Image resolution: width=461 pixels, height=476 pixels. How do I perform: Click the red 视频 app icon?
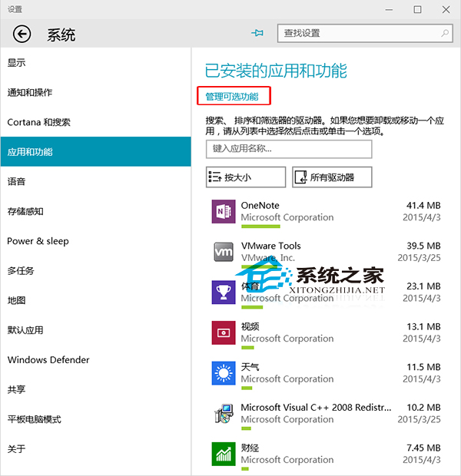(224, 332)
